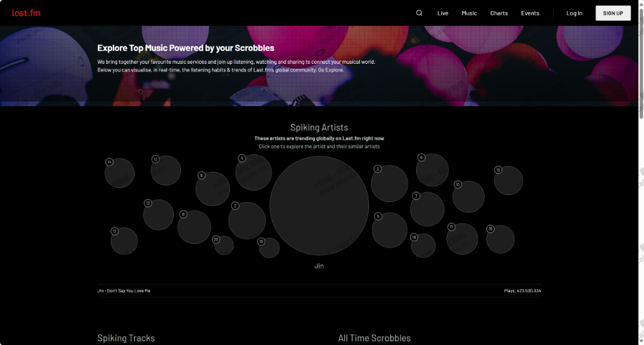
Task: Navigate to Events
Action: click(x=530, y=13)
